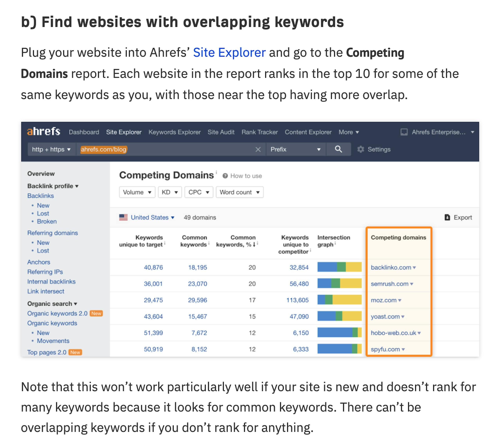Open the Volume filter dropdown
This screenshot has height=448, width=498.
coord(137,192)
